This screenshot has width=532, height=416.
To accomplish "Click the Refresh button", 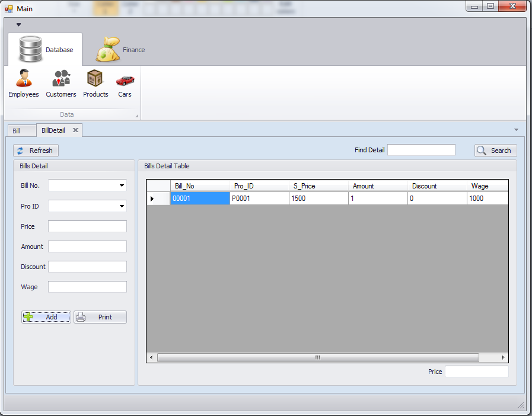I will pyautogui.click(x=36, y=151).
